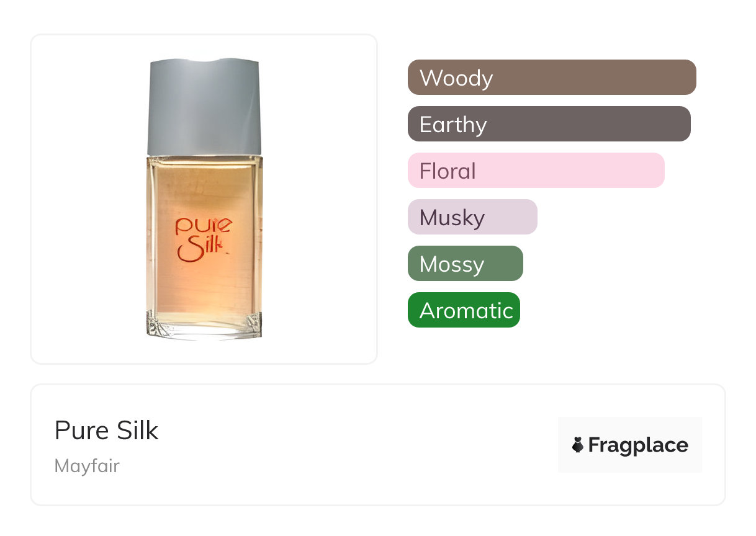Click the "Musky" label text
Image resolution: width=756 pixels, height=536 pixels.
452,218
